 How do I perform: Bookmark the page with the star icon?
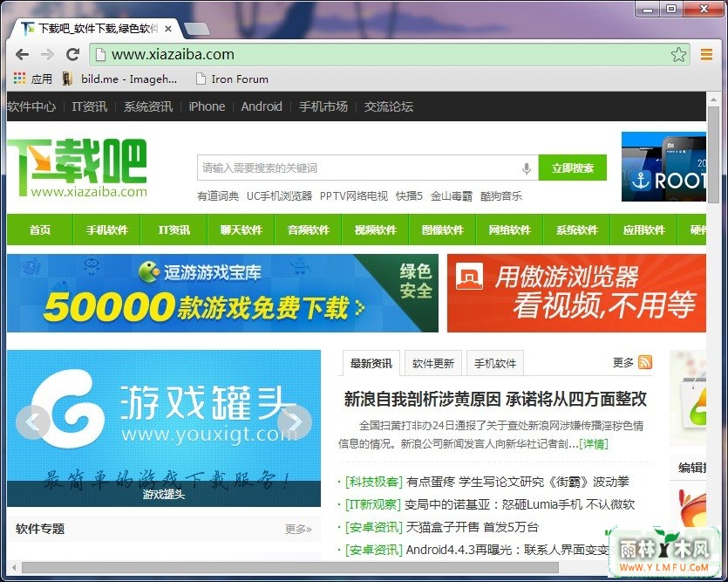(678, 55)
